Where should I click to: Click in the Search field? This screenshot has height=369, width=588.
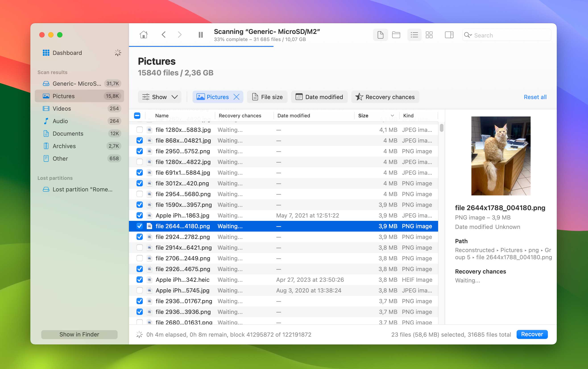tap(507, 35)
